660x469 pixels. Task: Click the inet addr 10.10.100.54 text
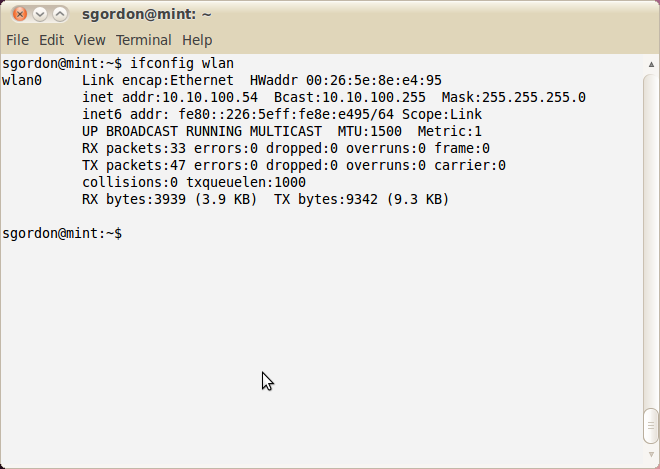click(170, 97)
